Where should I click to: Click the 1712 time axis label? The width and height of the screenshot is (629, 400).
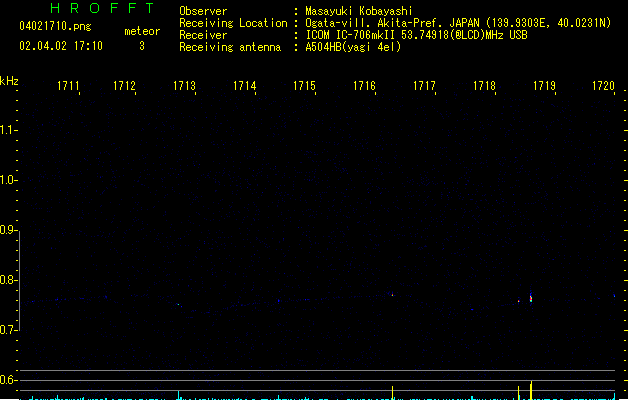pos(124,86)
